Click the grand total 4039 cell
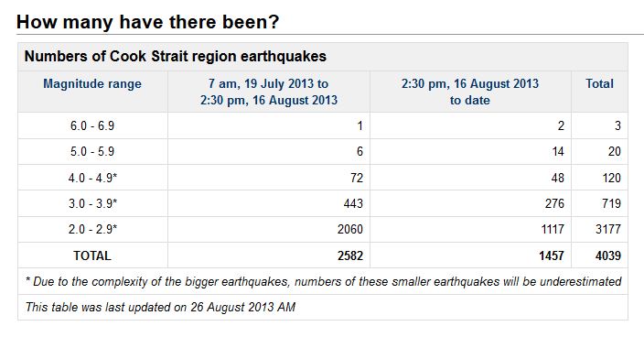Image resolution: width=644 pixels, height=337 pixels. point(608,255)
